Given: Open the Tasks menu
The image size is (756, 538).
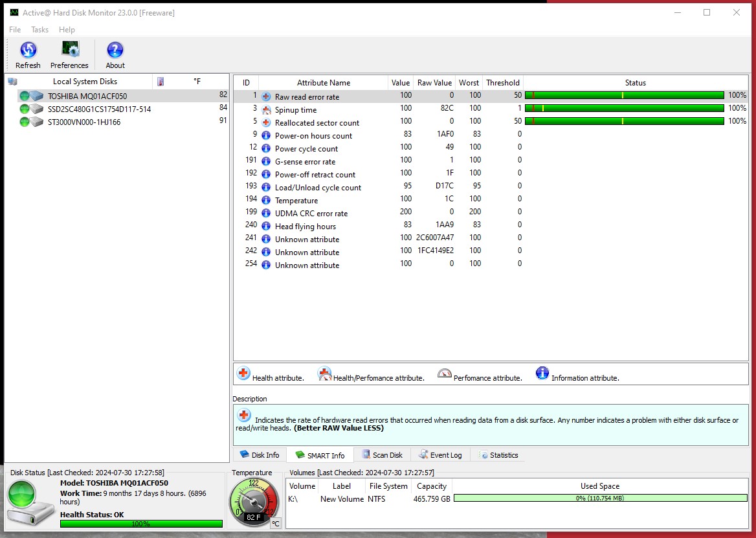Looking at the screenshot, I should pos(39,29).
